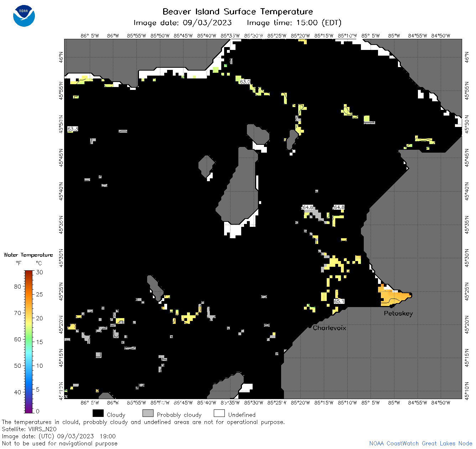Click the 40 °F scale tick label
This screenshot has width=476, height=449.
(17, 392)
